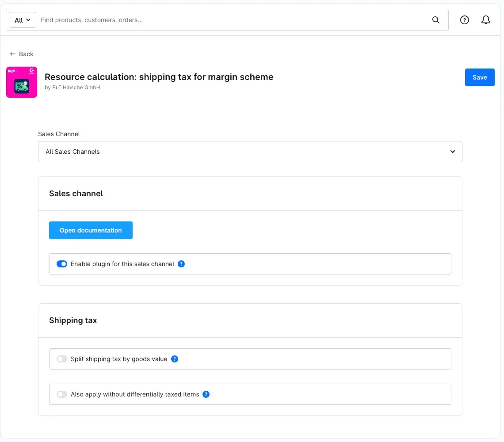Click the plugin's pink logo thumbnail
504x442 pixels.
point(22,82)
